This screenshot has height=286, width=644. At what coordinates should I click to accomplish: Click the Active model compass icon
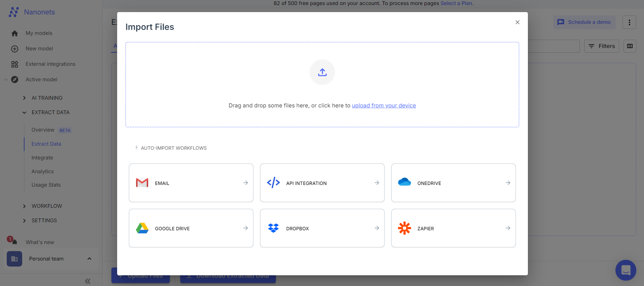(14, 80)
